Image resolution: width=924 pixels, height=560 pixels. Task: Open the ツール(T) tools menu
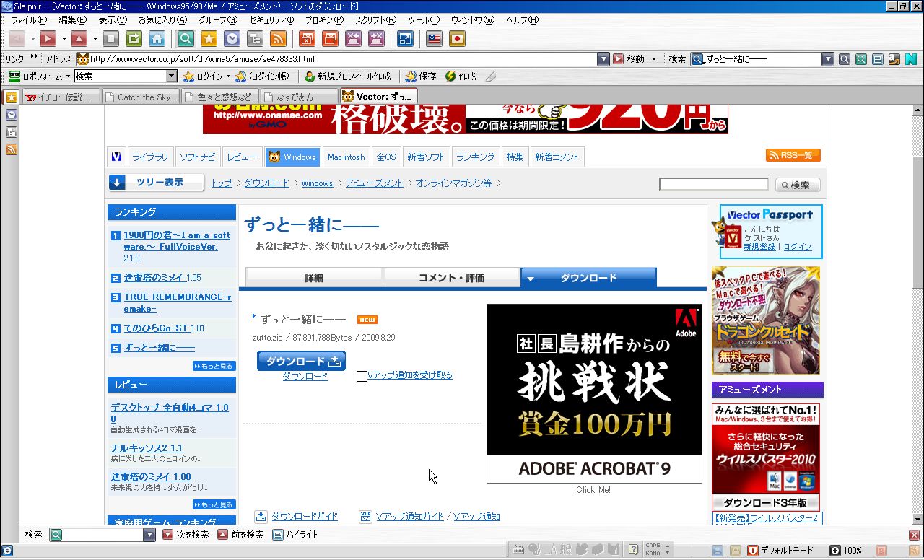point(423,20)
